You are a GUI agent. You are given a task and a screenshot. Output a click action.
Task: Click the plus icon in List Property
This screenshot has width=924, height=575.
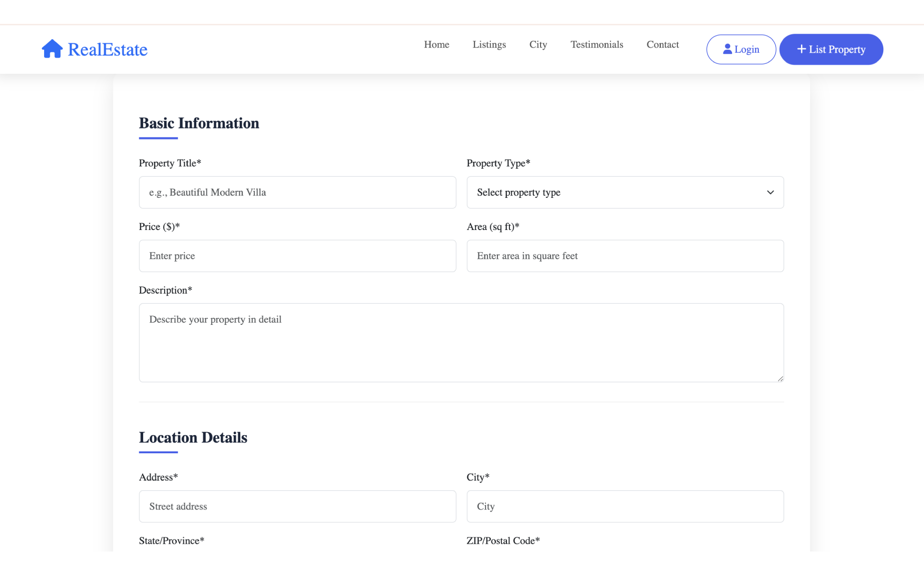click(801, 49)
